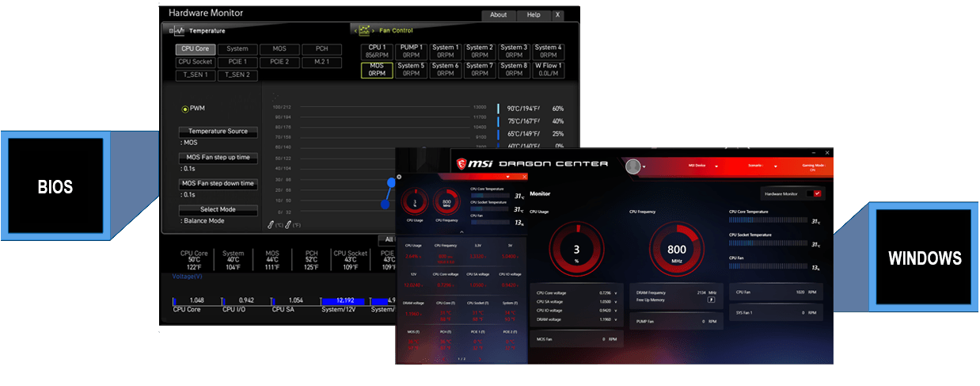Click the Select Mode button
Viewport: 980px width, 386px height.
click(x=218, y=210)
